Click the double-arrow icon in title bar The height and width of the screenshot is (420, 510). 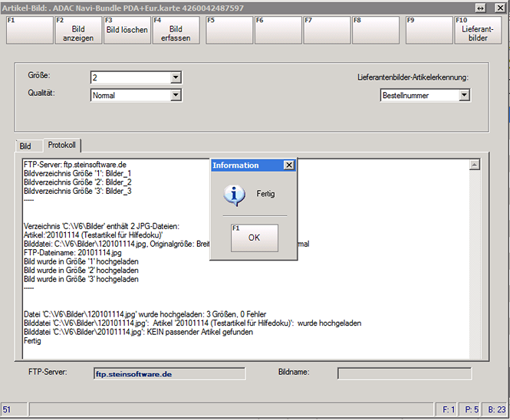point(480,7)
